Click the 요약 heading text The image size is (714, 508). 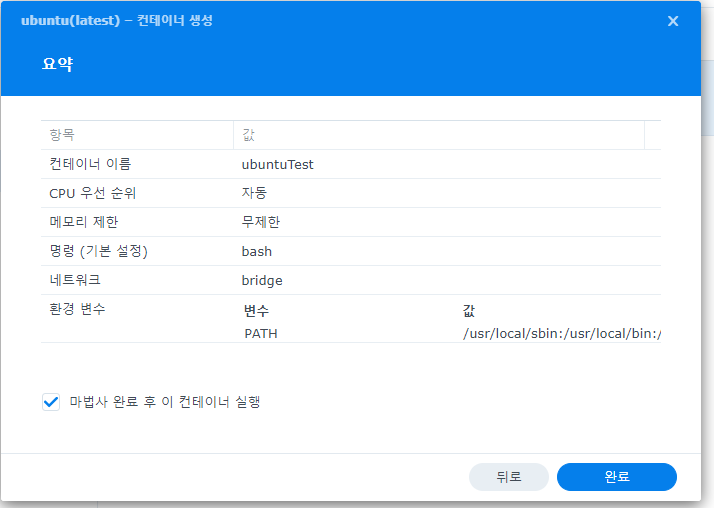pyautogui.click(x=57, y=64)
